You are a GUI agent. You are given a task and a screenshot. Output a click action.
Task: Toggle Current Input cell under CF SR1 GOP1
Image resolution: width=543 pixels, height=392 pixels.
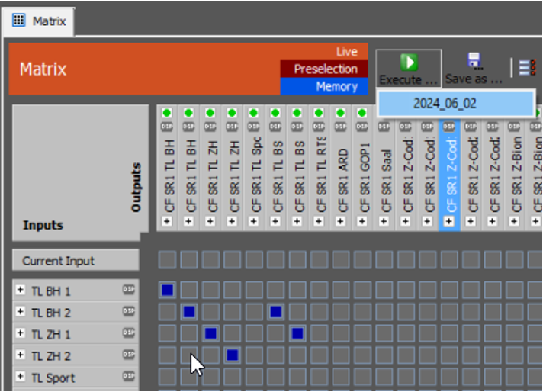(x=362, y=260)
